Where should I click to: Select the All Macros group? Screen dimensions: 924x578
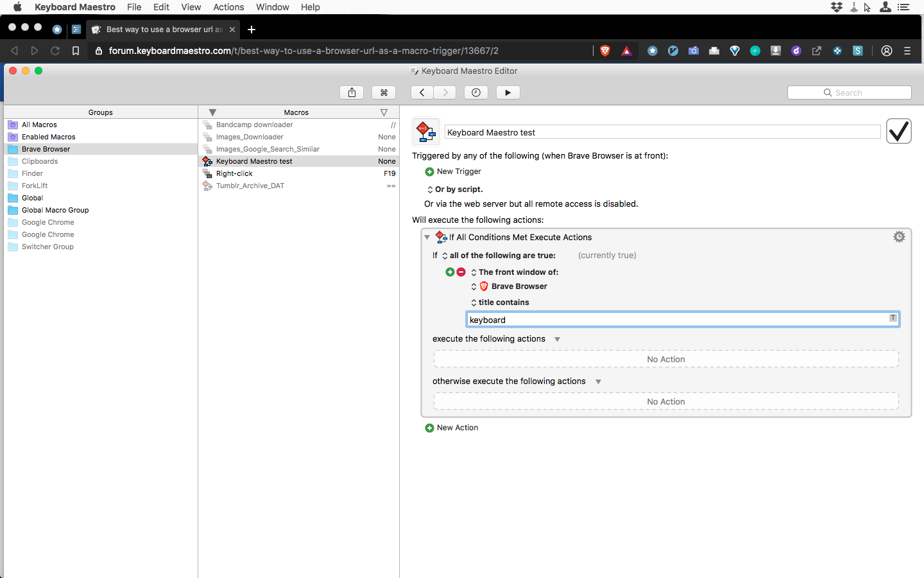pos(101,125)
